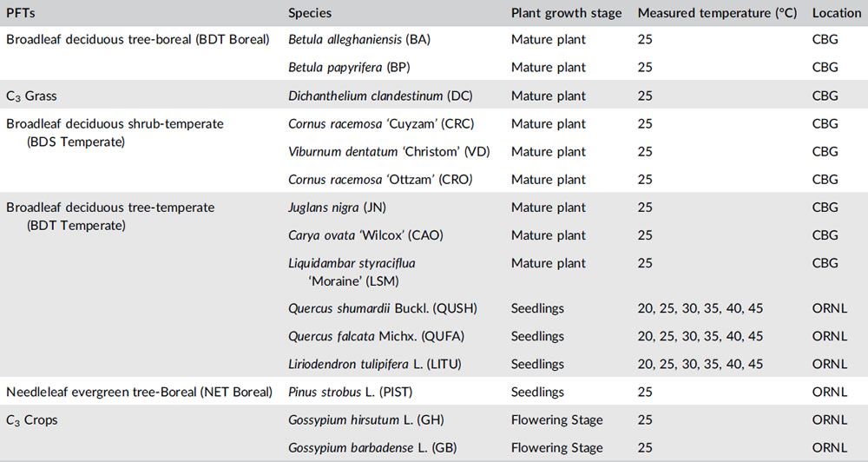868x462 pixels.
Task: Click the Betula papyrifera (BP) species entry
Action: point(350,68)
